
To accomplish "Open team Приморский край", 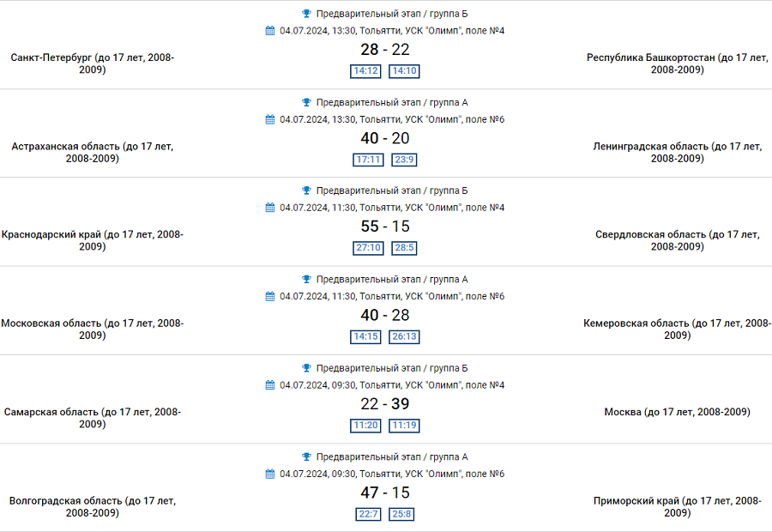I will click(677, 506).
